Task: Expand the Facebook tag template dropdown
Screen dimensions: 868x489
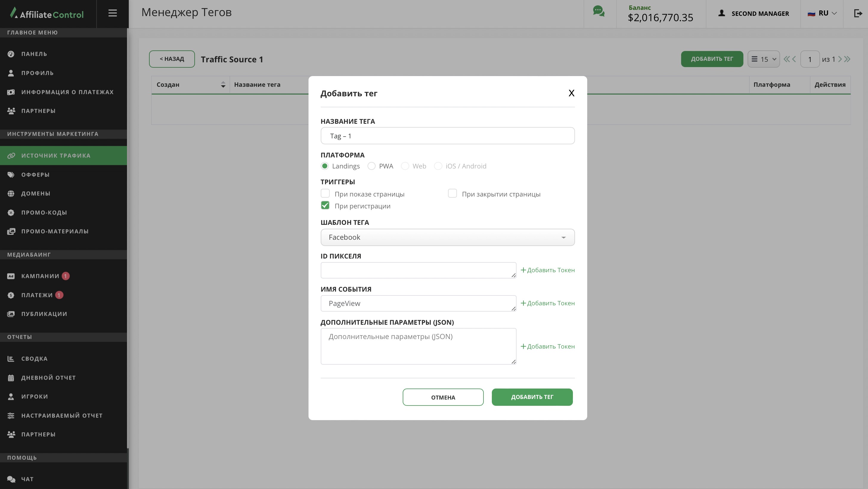Action: pyautogui.click(x=447, y=237)
